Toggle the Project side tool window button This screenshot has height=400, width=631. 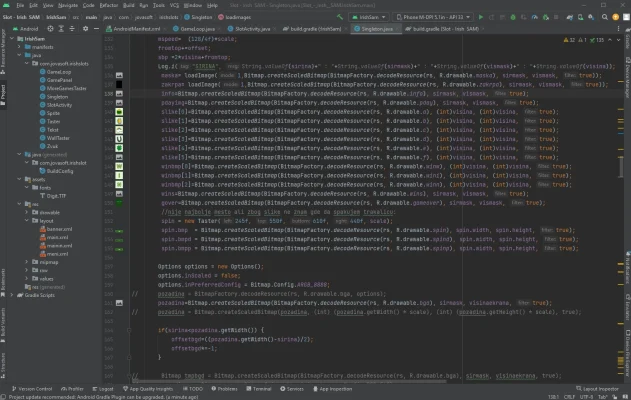(x=3, y=95)
